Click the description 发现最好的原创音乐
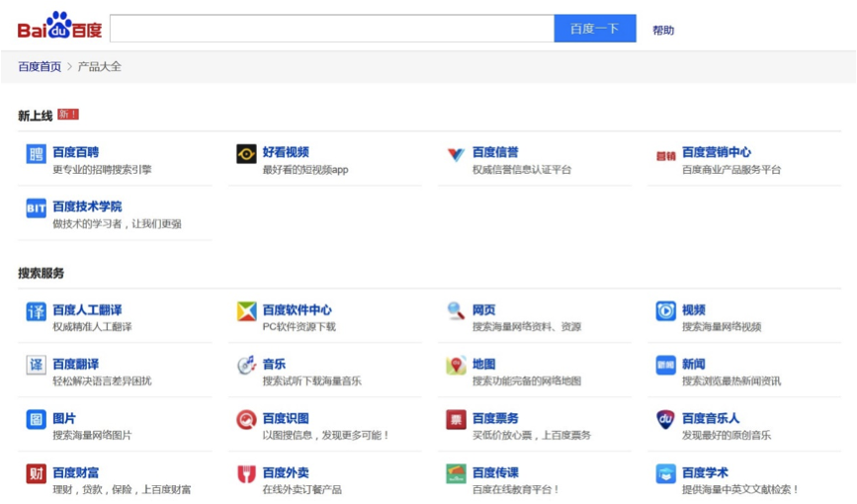This screenshot has height=504, width=857. [x=727, y=435]
